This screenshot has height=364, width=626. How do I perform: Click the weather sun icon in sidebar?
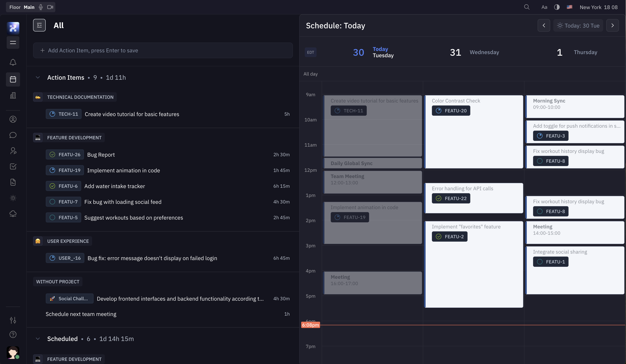pos(13,198)
